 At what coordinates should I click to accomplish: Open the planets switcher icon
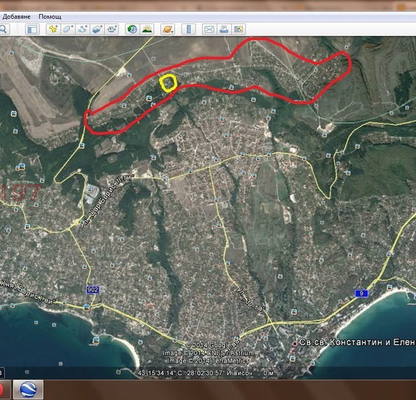coord(168,29)
